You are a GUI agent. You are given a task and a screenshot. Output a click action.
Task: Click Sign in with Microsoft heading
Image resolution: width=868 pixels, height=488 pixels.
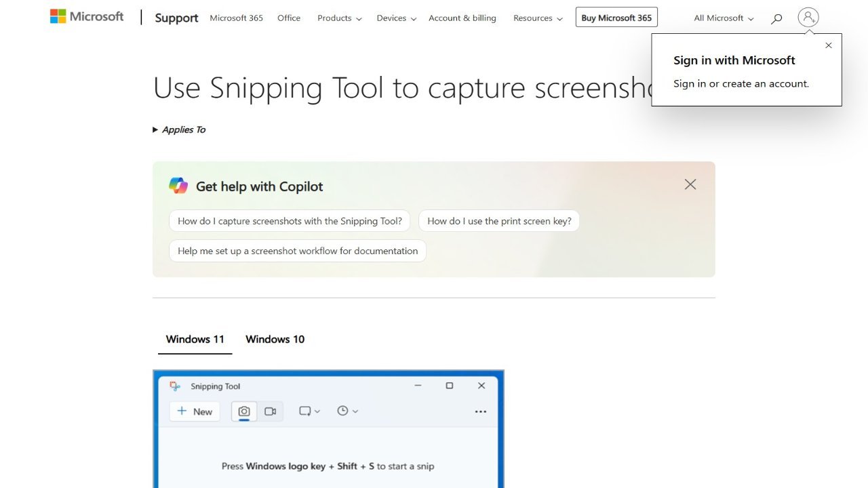point(734,60)
